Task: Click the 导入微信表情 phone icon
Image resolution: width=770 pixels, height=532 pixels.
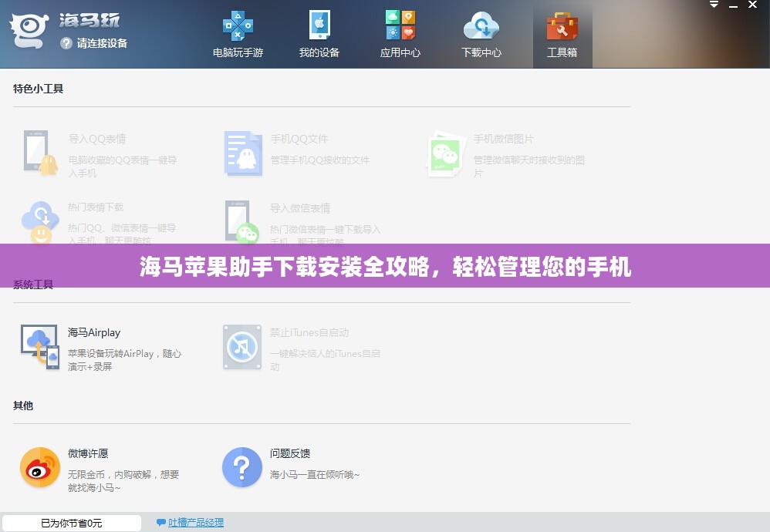Action: [241, 222]
